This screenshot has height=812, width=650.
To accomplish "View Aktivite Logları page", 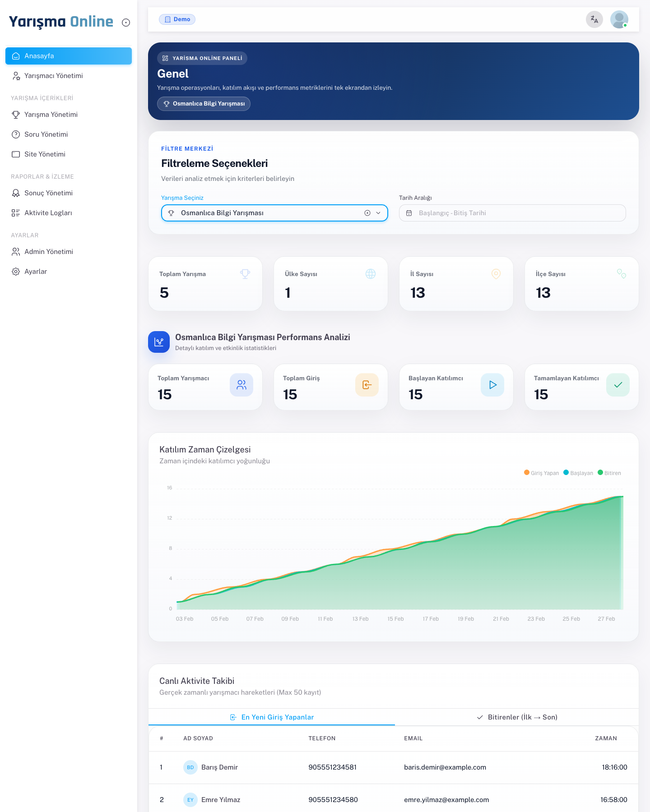I will click(69, 213).
